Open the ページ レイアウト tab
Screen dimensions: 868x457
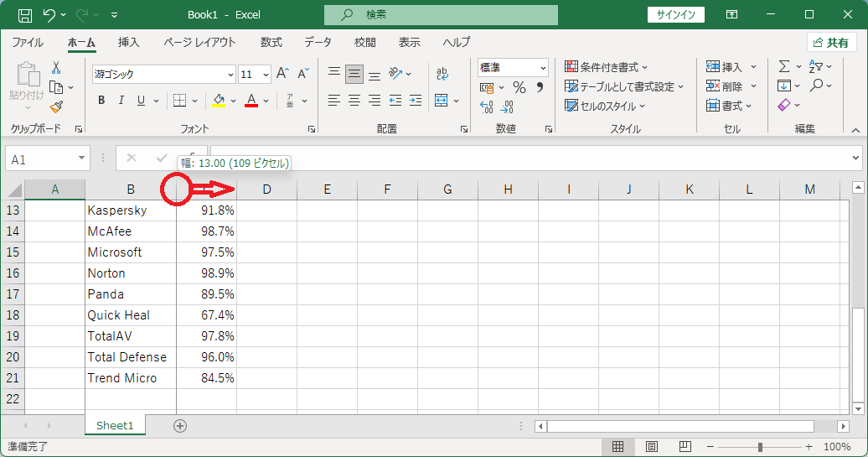(199, 42)
